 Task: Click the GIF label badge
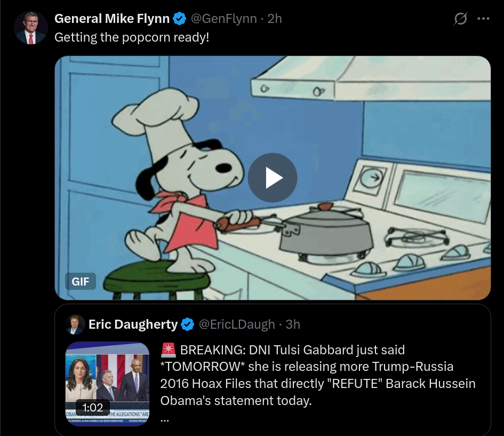click(x=81, y=281)
